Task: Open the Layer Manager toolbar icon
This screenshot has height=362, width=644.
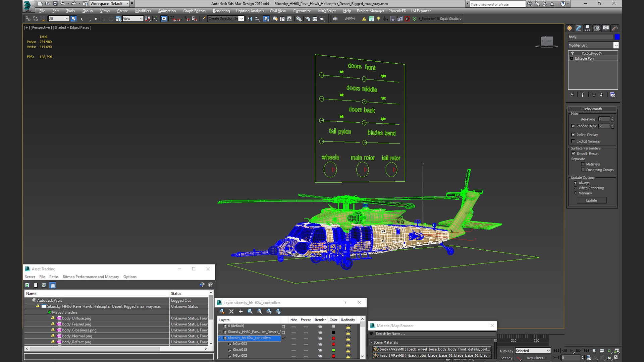Action: pos(266,19)
